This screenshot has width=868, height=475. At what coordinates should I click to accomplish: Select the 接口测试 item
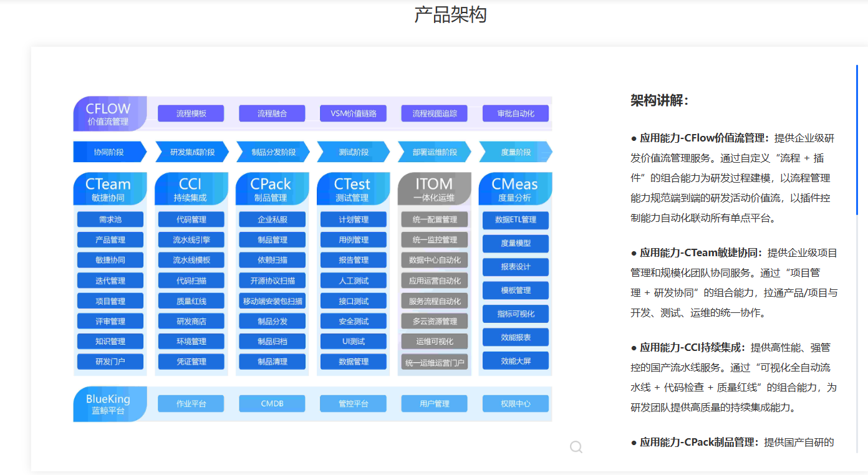(354, 301)
